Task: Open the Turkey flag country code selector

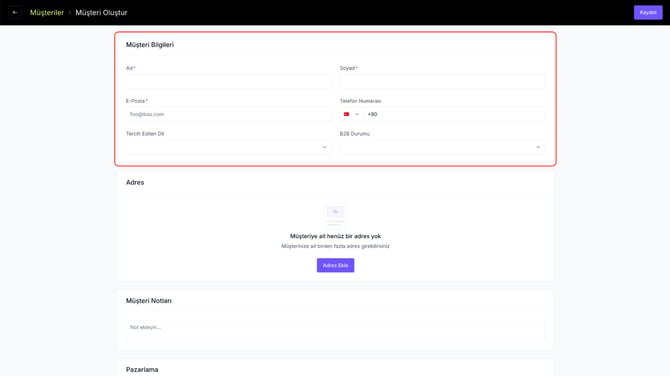Action: click(x=352, y=114)
